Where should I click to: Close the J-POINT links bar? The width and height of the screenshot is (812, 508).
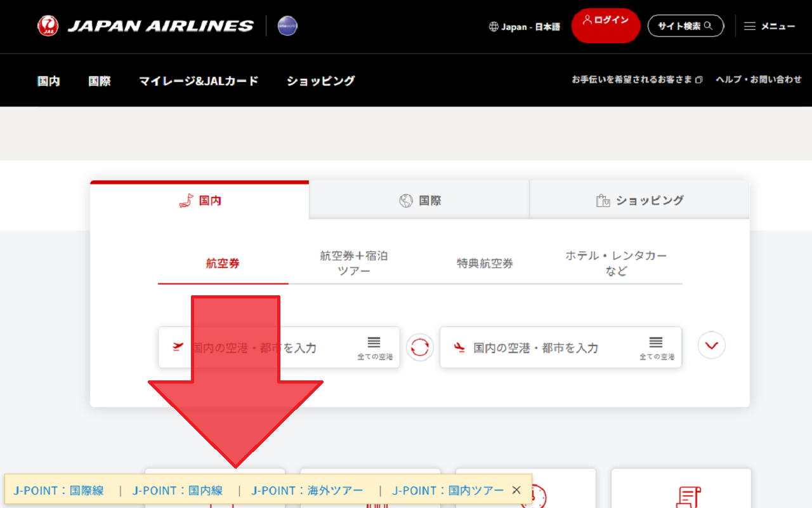[x=516, y=490]
